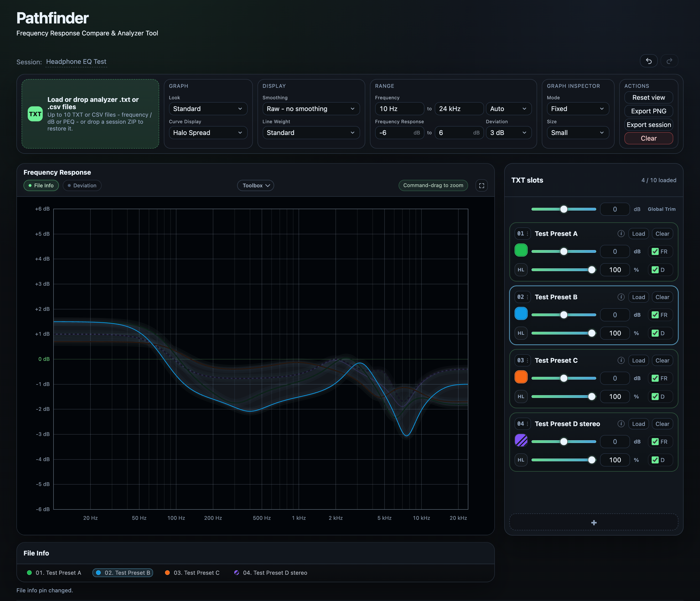Open the Curve Display Halo Spread dropdown
The width and height of the screenshot is (700, 601).
(208, 133)
